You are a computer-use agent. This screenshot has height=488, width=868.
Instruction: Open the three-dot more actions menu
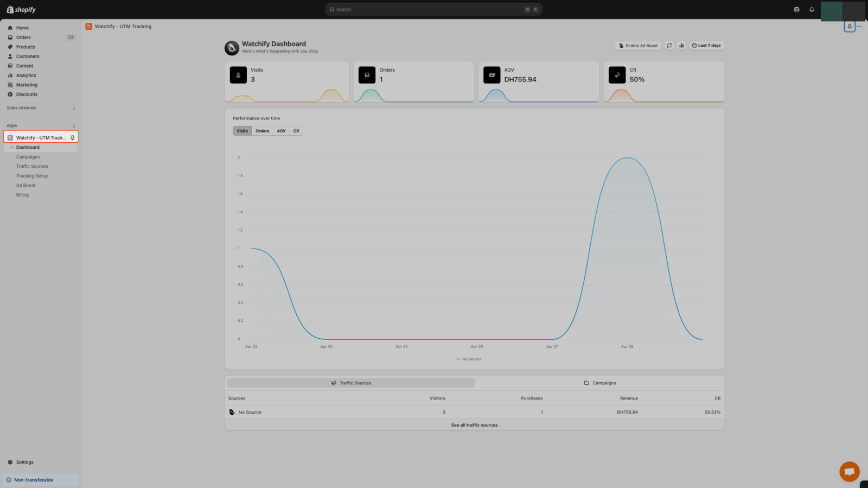point(859,27)
